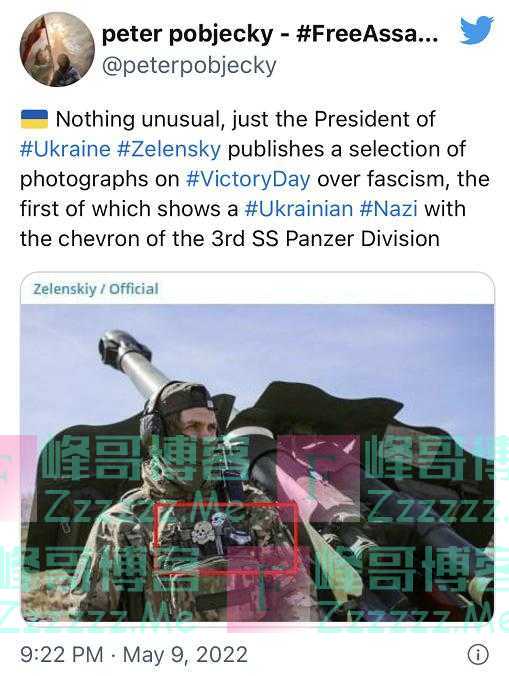Image resolution: width=509 pixels, height=676 pixels.
Task: Click the @peterpobjecky handle
Action: (x=189, y=66)
